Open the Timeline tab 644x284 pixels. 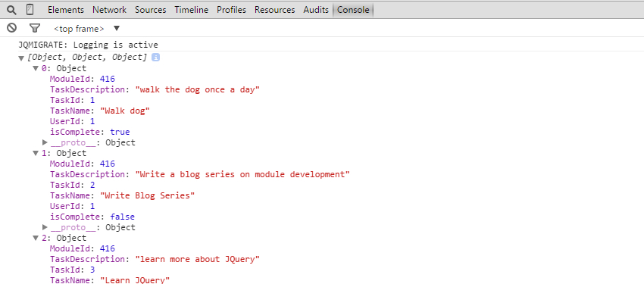pyautogui.click(x=192, y=10)
